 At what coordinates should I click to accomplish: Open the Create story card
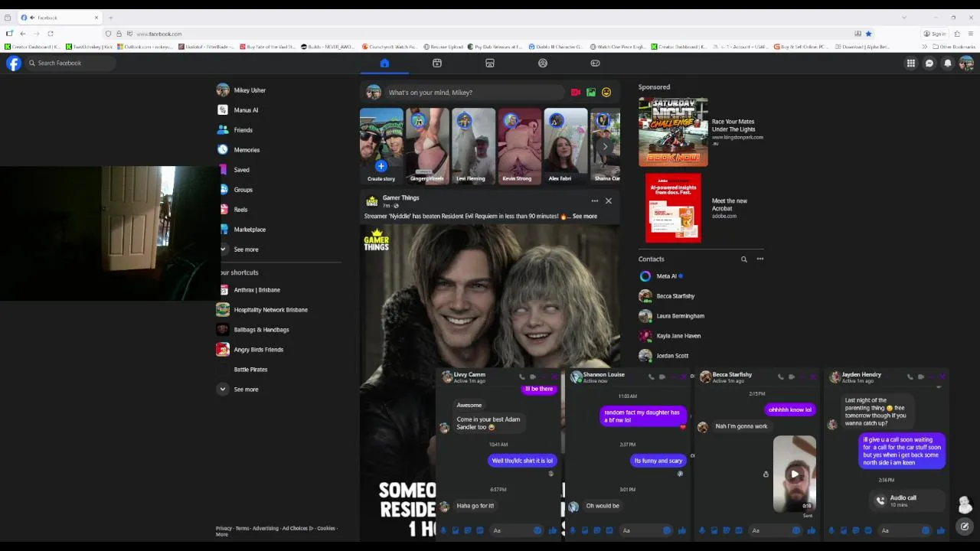pyautogui.click(x=381, y=146)
